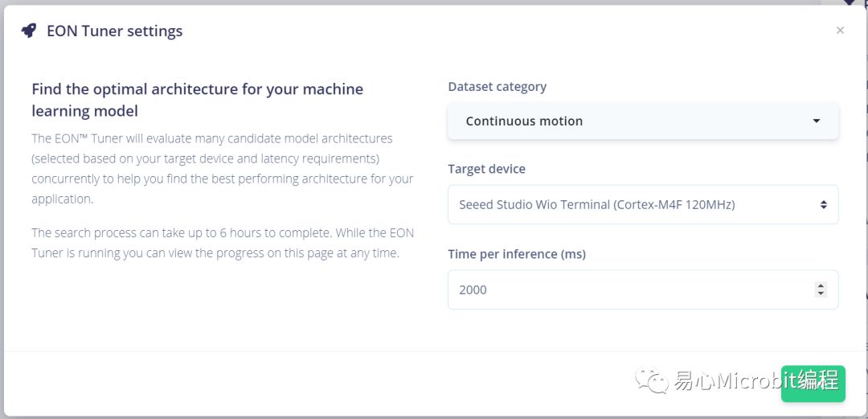868x419 pixels.
Task: Click the Target device label
Action: [x=486, y=169]
